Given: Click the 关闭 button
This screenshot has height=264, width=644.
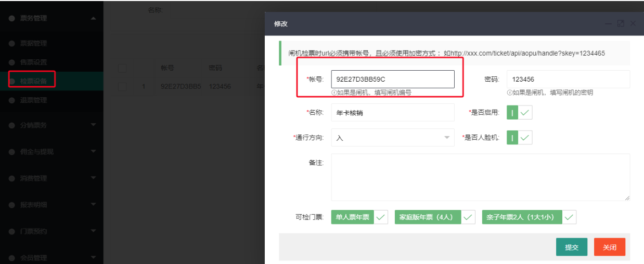Looking at the screenshot, I should tap(610, 247).
